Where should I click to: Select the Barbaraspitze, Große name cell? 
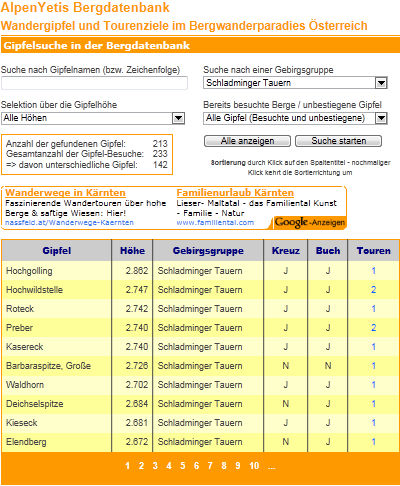point(57,366)
